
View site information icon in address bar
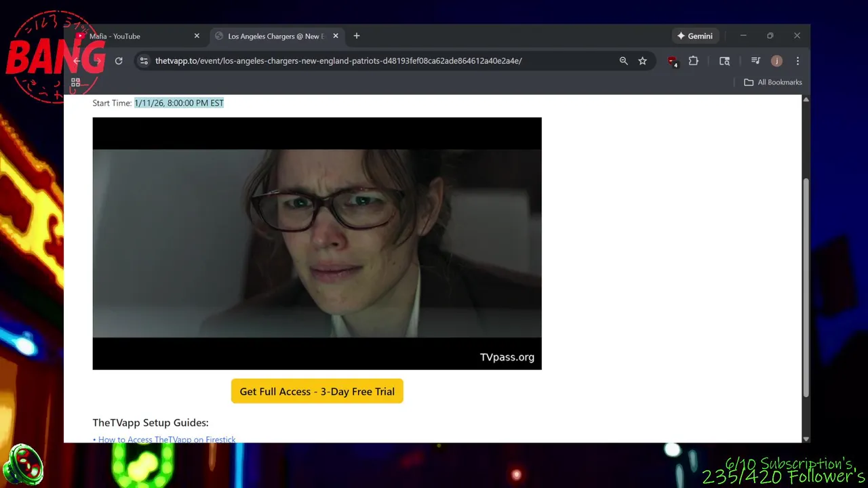[144, 61]
